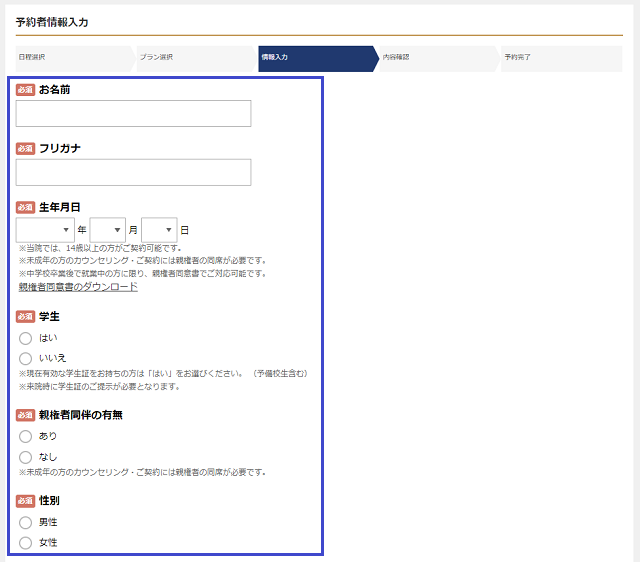The height and width of the screenshot is (562, 640).
Task: Click the 必須 badge beside お名前
Action: coord(25,90)
